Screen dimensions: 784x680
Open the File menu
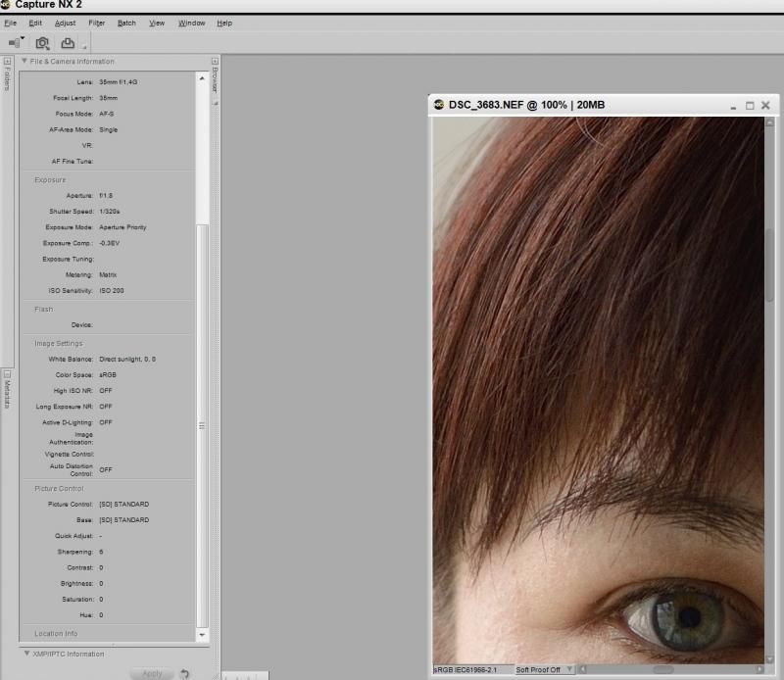point(10,23)
